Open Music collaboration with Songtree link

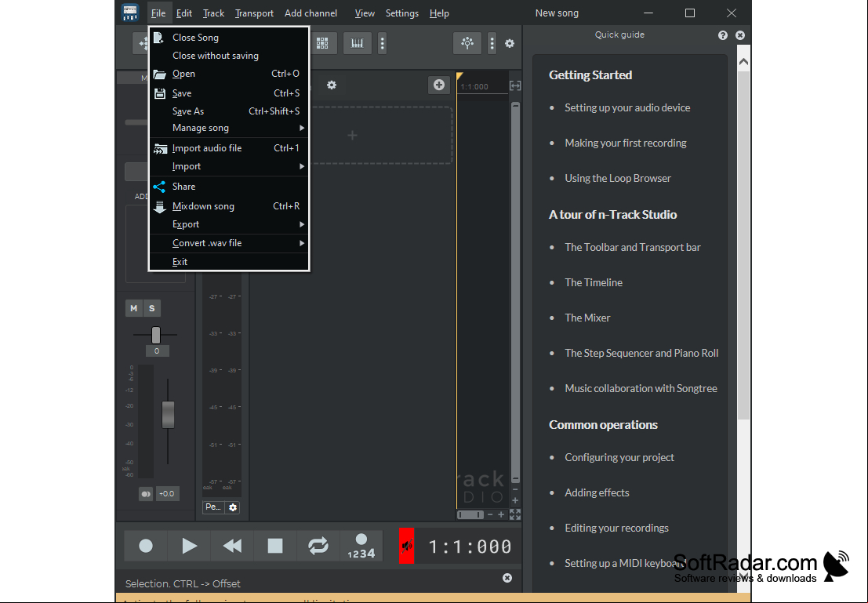(x=641, y=389)
